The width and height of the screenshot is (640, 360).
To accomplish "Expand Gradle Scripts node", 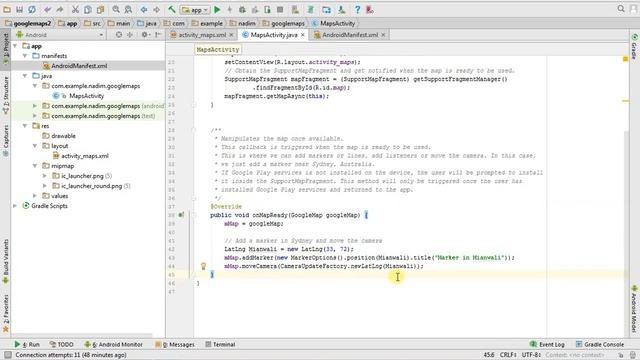I will pos(15,206).
